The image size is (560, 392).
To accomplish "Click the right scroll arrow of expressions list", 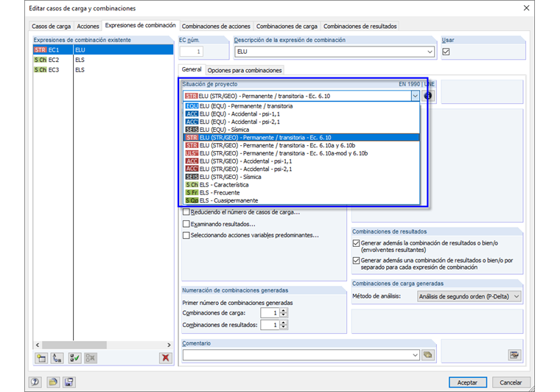I will click(x=169, y=345).
